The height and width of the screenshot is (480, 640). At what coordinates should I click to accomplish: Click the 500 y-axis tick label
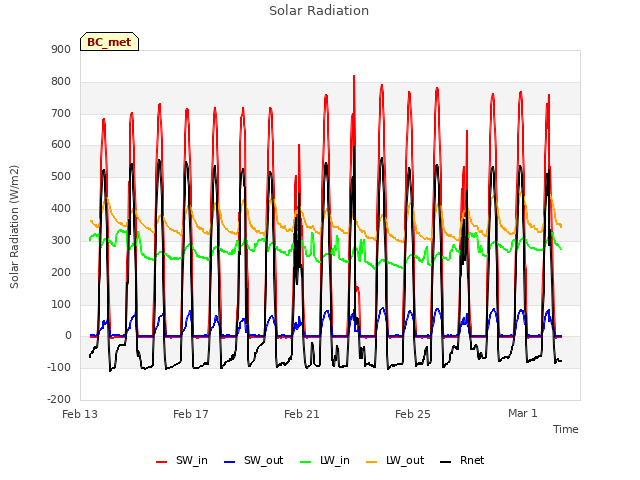point(61,176)
